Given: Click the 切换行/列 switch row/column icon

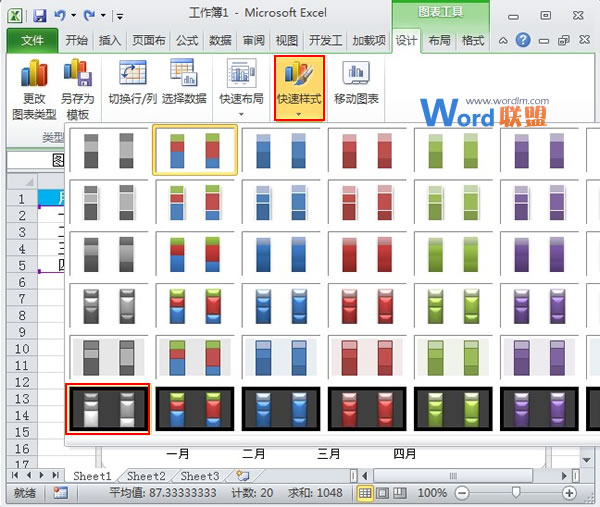Looking at the screenshot, I should point(133,75).
